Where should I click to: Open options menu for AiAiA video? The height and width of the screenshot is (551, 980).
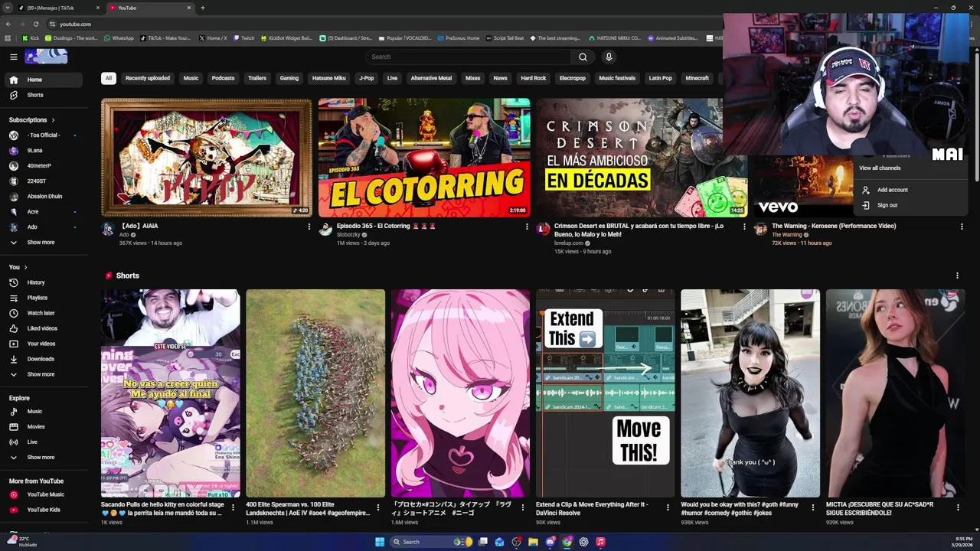(x=309, y=227)
